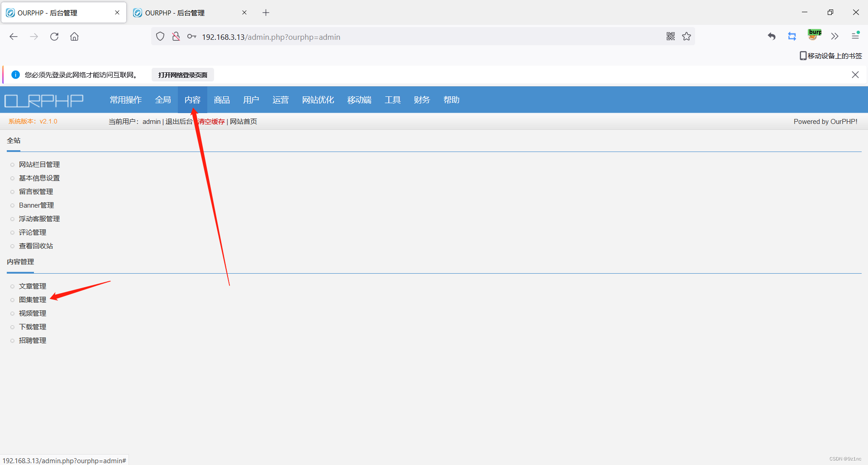Show more tools overflow chevron
Screen dimensions: 868x465
click(835, 37)
